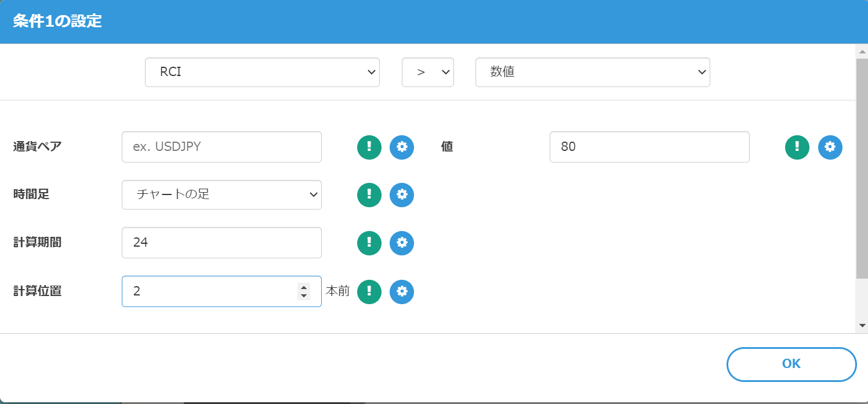Click the 値 input field showing 80
868x404 pixels.
point(649,147)
